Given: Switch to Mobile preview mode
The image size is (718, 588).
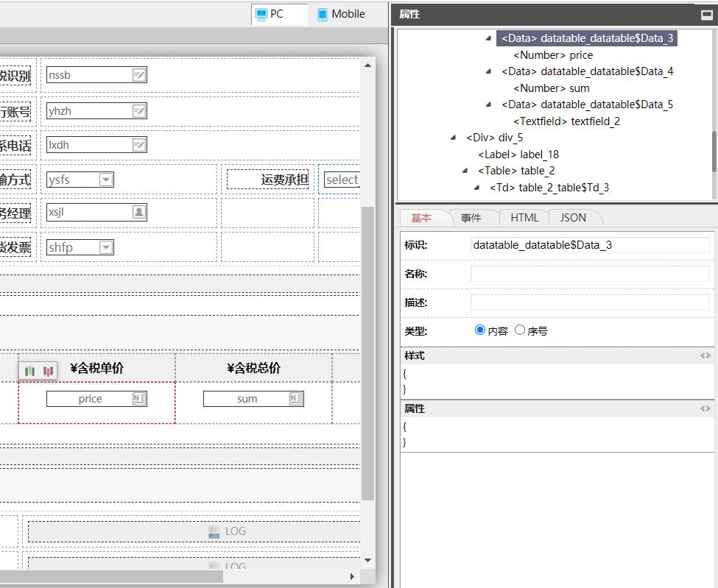Looking at the screenshot, I should click(341, 14).
